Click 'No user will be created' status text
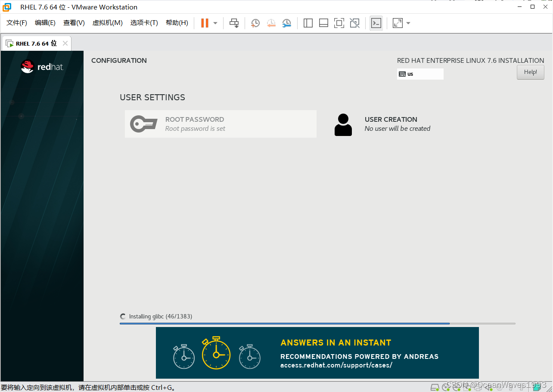Image resolution: width=553 pixels, height=392 pixels. (398, 129)
